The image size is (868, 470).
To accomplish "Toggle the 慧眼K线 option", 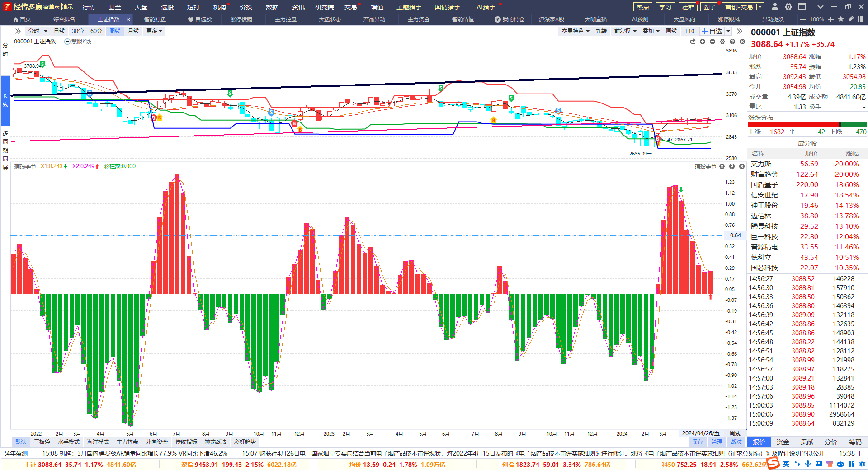I will 78,42.
